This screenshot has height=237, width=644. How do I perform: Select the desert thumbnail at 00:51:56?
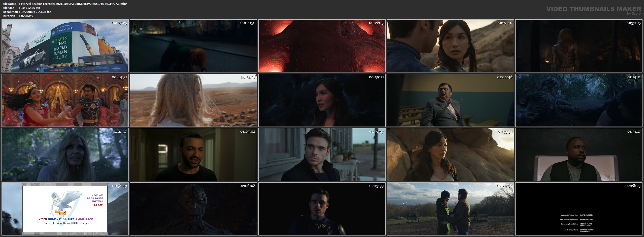pyautogui.click(x=193, y=100)
